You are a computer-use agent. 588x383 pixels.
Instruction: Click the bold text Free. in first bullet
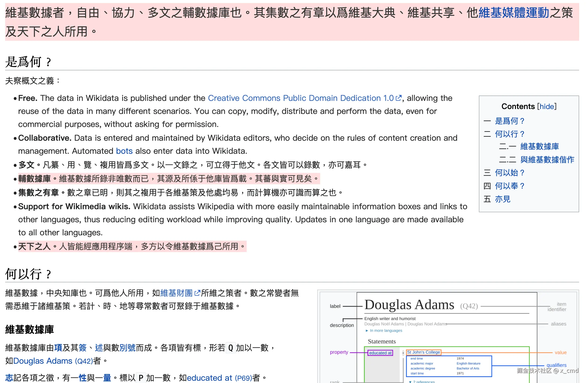click(28, 98)
